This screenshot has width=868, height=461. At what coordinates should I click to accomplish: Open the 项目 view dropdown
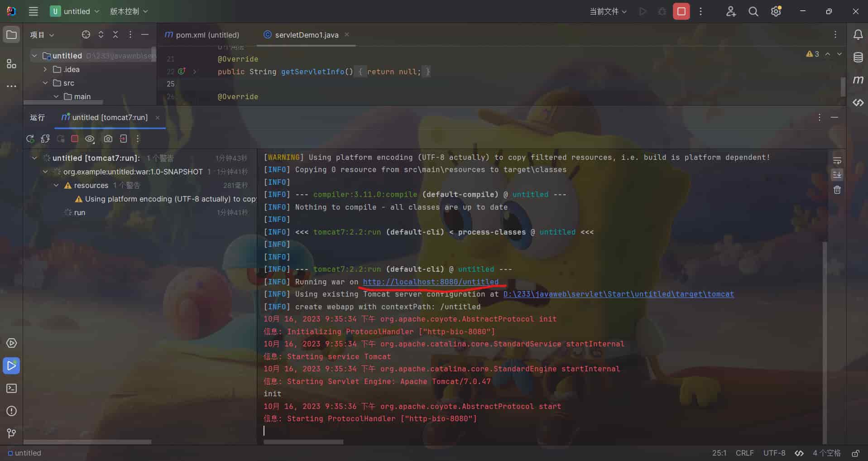click(42, 35)
